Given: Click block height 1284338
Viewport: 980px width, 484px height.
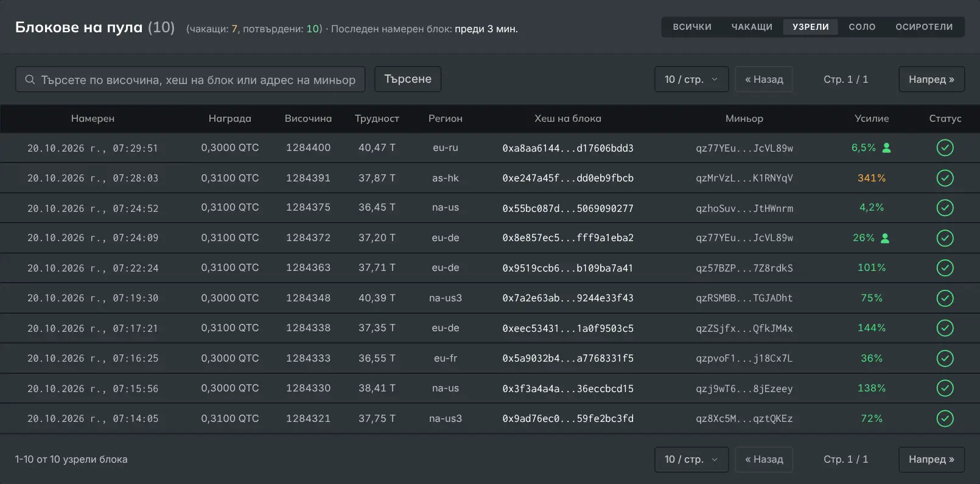Looking at the screenshot, I should pos(308,328).
